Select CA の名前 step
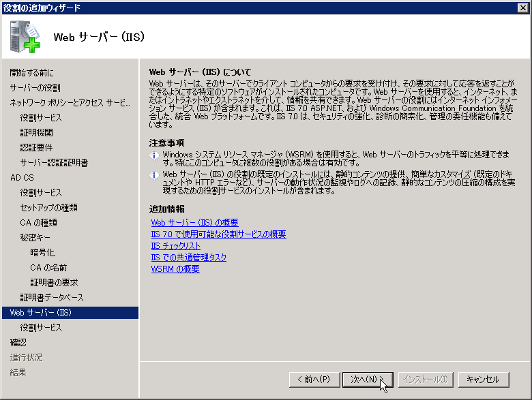This screenshot has height=400, width=532. pyautogui.click(x=48, y=267)
